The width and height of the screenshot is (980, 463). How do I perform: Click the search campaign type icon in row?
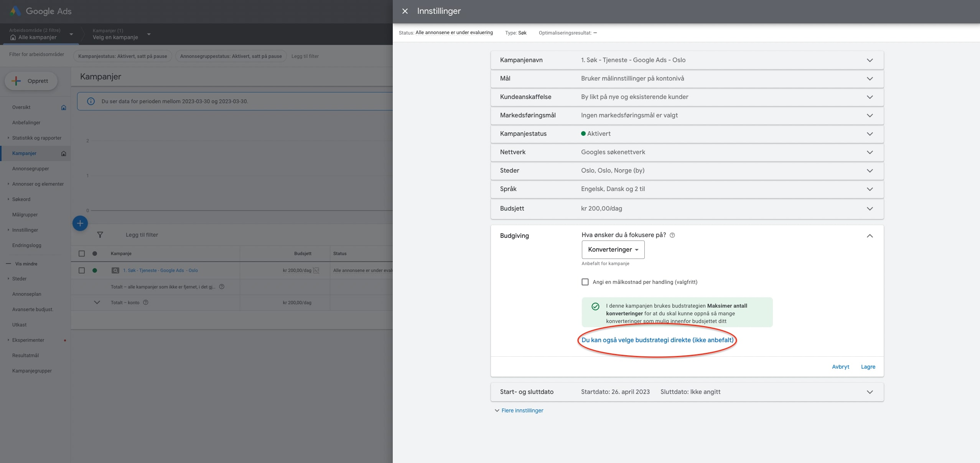tap(115, 270)
